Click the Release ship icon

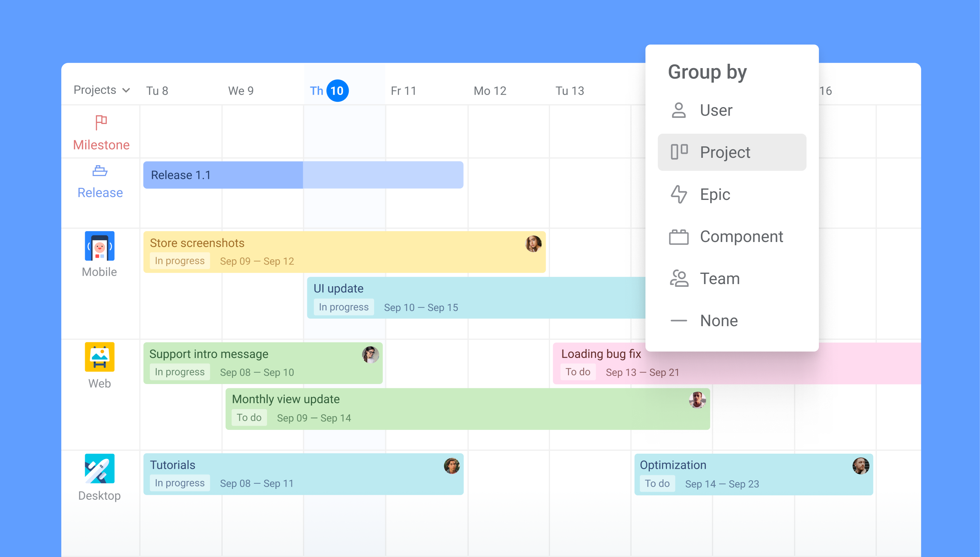click(100, 171)
